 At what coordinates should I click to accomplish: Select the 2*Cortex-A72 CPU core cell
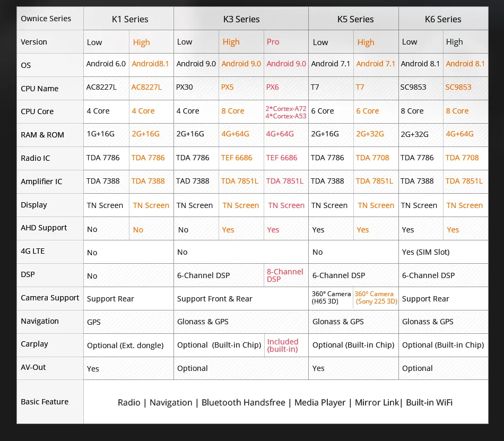[x=286, y=112]
